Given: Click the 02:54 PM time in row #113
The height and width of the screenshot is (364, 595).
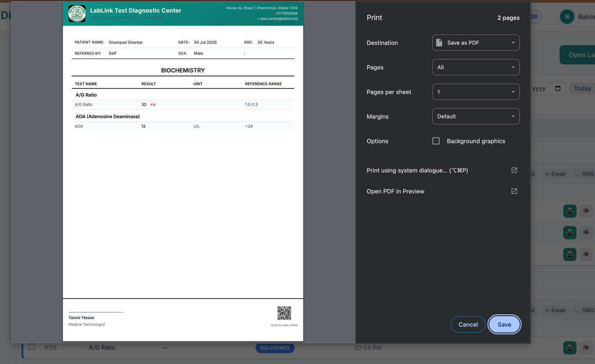Looking at the screenshot, I should (368, 348).
